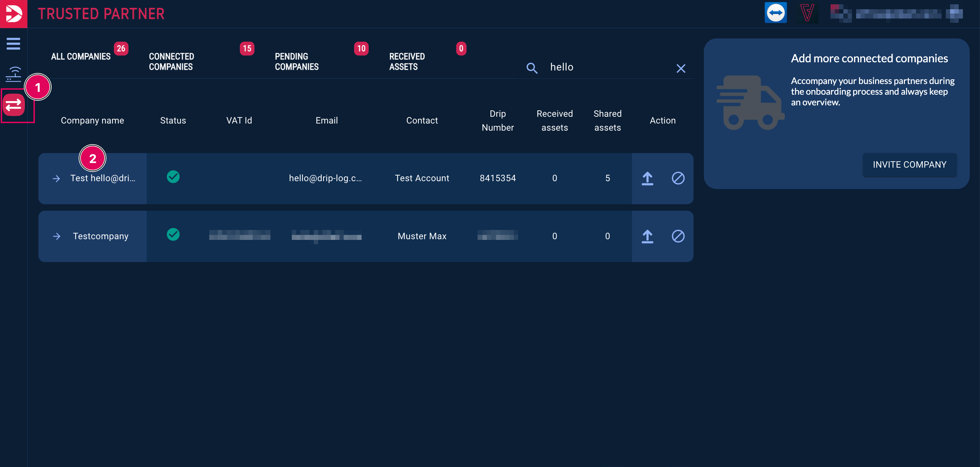Open the hamburger menu in sidebar
The image size is (980, 467).
pos(13,44)
